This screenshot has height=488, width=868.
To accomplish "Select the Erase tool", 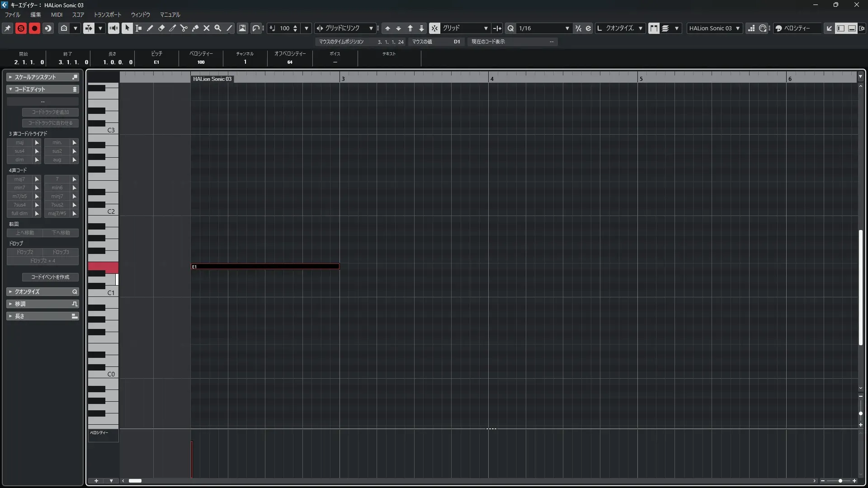I will tap(161, 28).
